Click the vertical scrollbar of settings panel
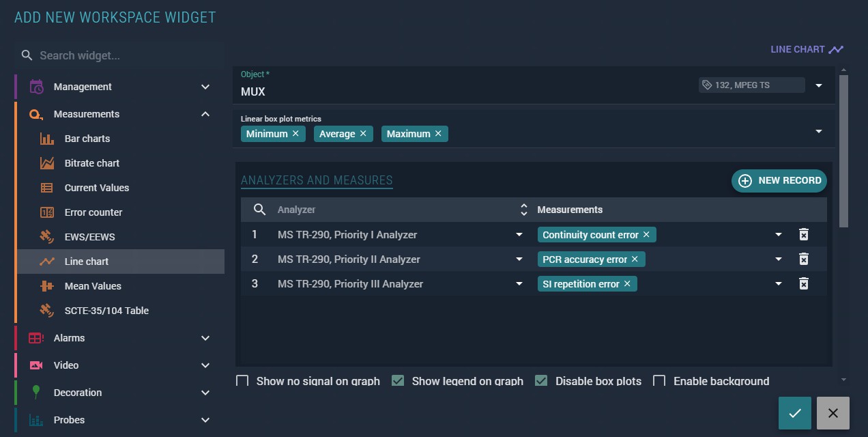The height and width of the screenshot is (437, 868). click(843, 150)
